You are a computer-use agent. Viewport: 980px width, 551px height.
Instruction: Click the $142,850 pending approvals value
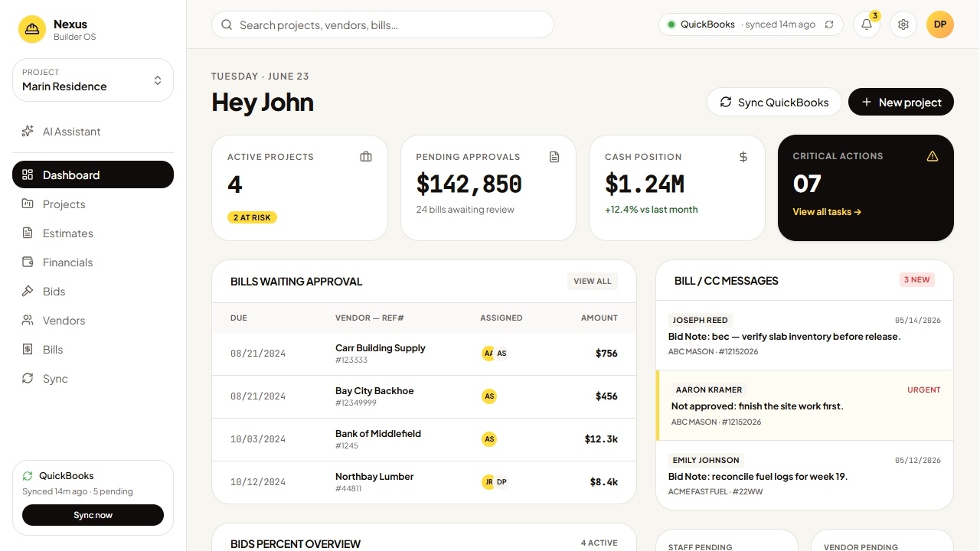[469, 184]
